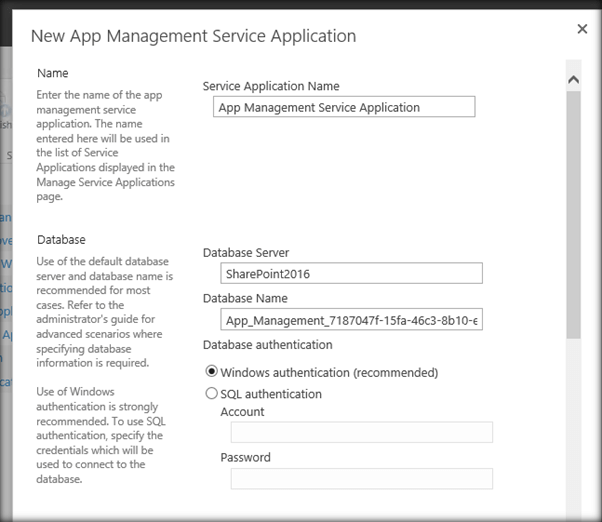Click the SQL authentication label text
602x522 pixels.
tap(271, 394)
